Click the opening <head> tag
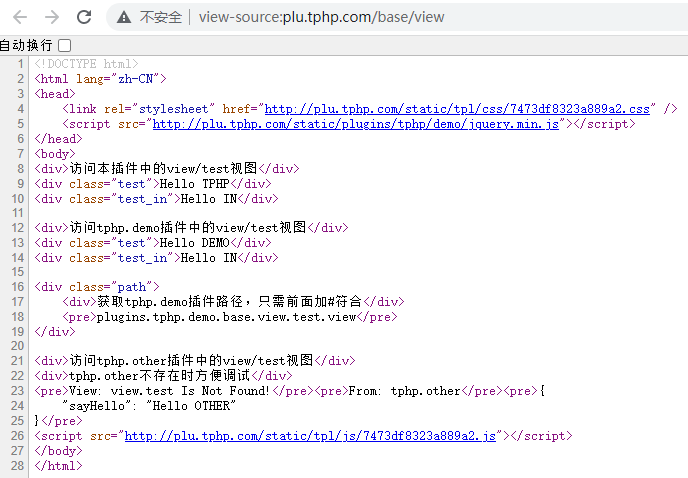Image resolution: width=688 pixels, height=478 pixels. 55,94
